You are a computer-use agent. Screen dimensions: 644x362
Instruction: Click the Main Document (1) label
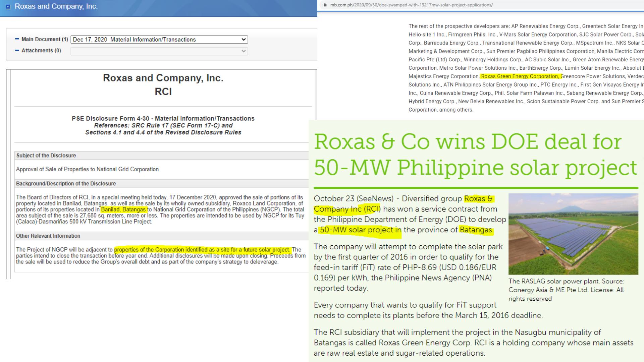click(x=45, y=39)
